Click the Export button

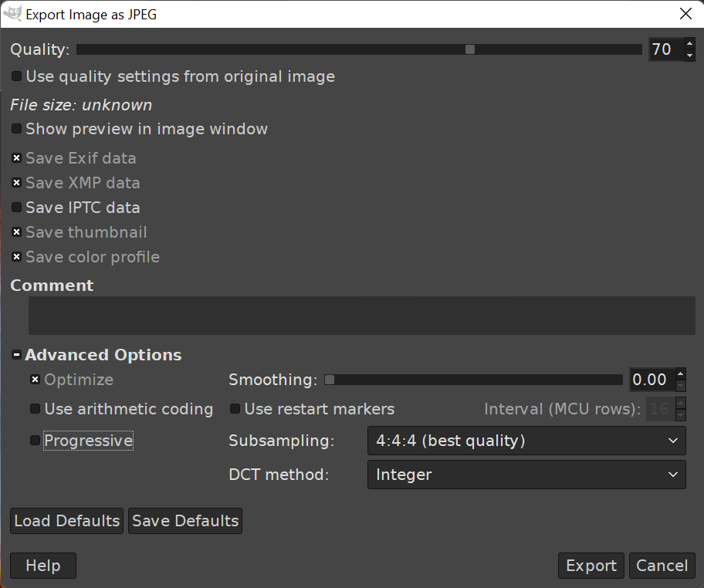pos(591,566)
